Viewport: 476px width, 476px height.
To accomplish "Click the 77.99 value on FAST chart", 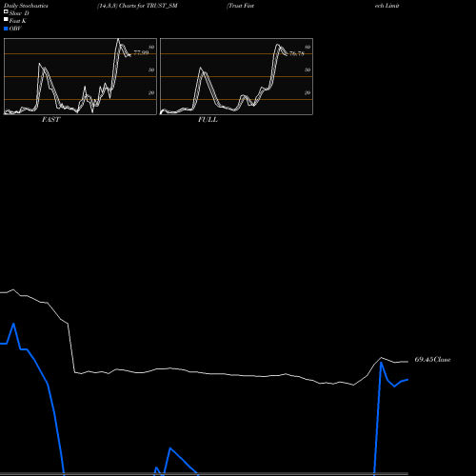I will [x=141, y=52].
